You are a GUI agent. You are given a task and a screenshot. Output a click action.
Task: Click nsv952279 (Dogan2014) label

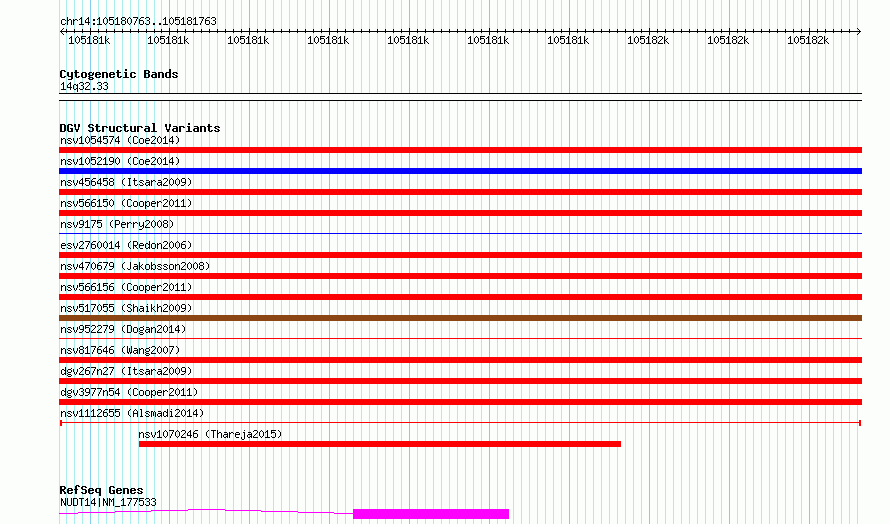pos(123,329)
